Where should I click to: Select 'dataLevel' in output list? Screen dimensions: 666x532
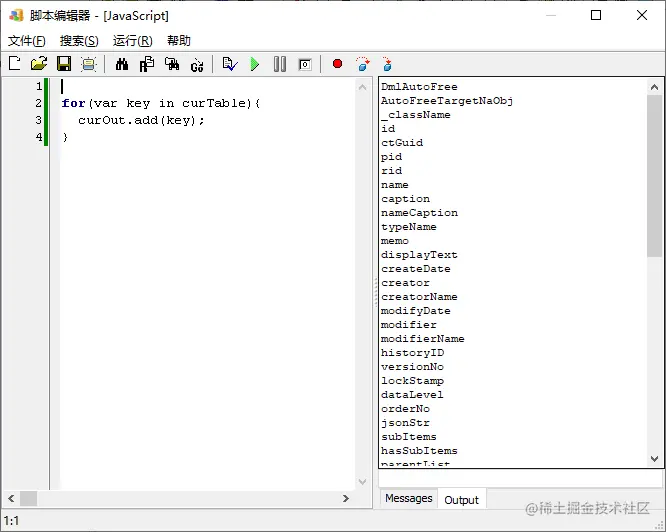(412, 395)
